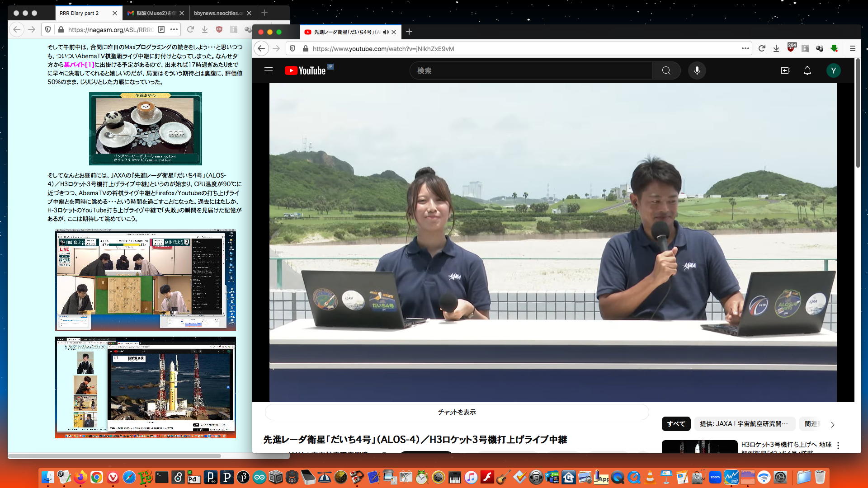The image size is (868, 488).
Task: Toggle reader view on nagasm page
Action: pos(161,29)
